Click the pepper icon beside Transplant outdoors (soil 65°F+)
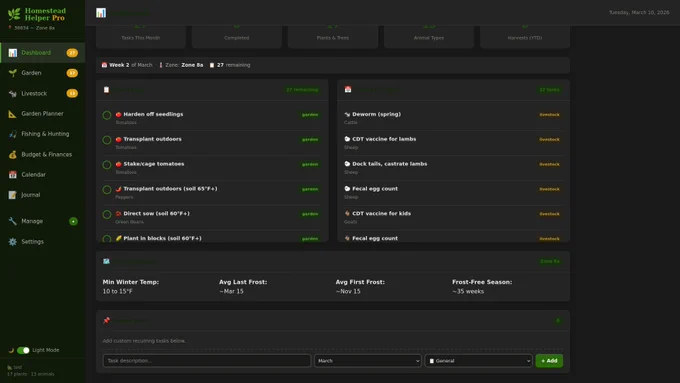Screen dimensions: 680x383 [118, 189]
